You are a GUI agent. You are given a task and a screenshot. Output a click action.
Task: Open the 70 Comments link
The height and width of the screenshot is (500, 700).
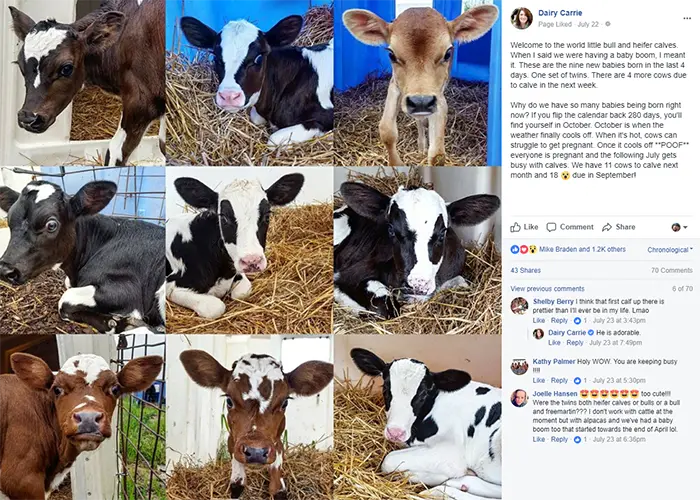point(671,271)
